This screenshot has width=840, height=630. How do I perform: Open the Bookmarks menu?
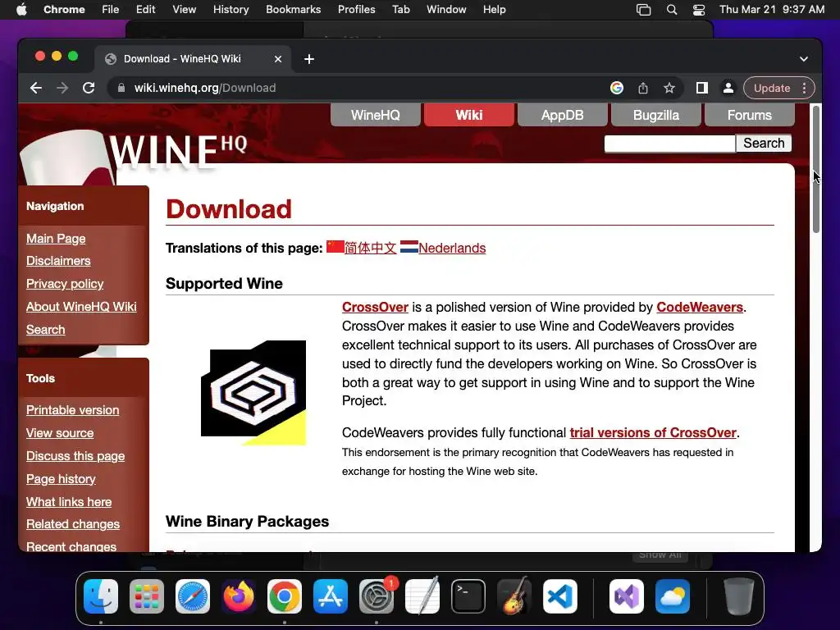click(293, 10)
